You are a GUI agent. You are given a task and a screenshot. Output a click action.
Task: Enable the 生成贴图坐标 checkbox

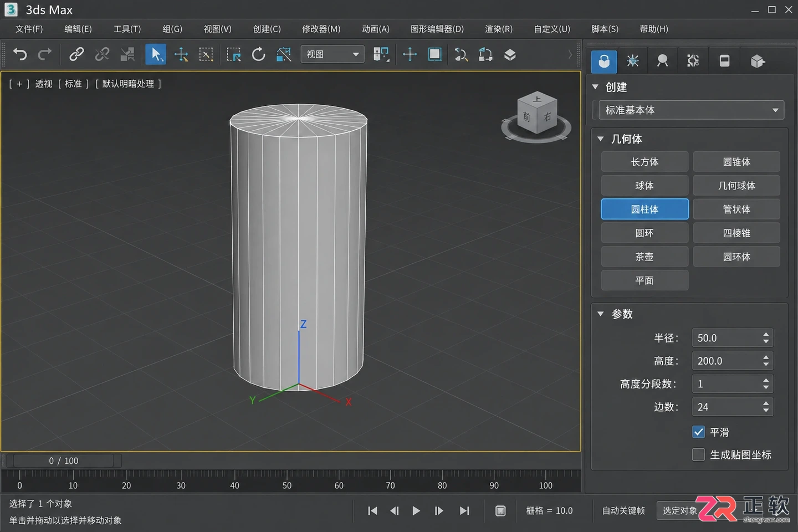[699, 454]
